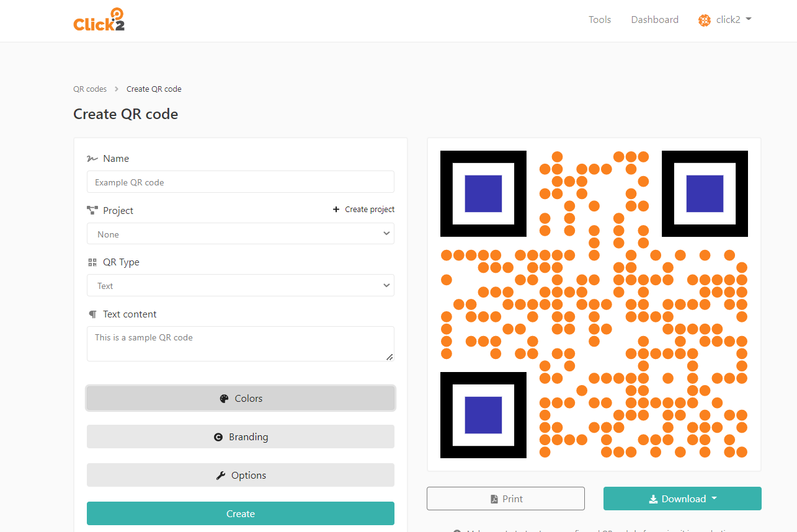This screenshot has width=797, height=532.
Task: Expand the Branding section
Action: (241, 437)
